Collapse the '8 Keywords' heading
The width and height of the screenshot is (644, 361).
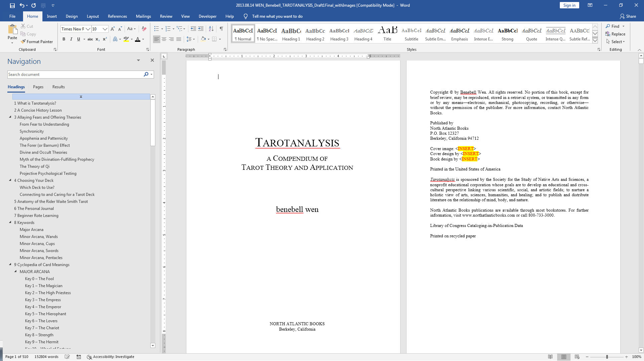[10, 222]
